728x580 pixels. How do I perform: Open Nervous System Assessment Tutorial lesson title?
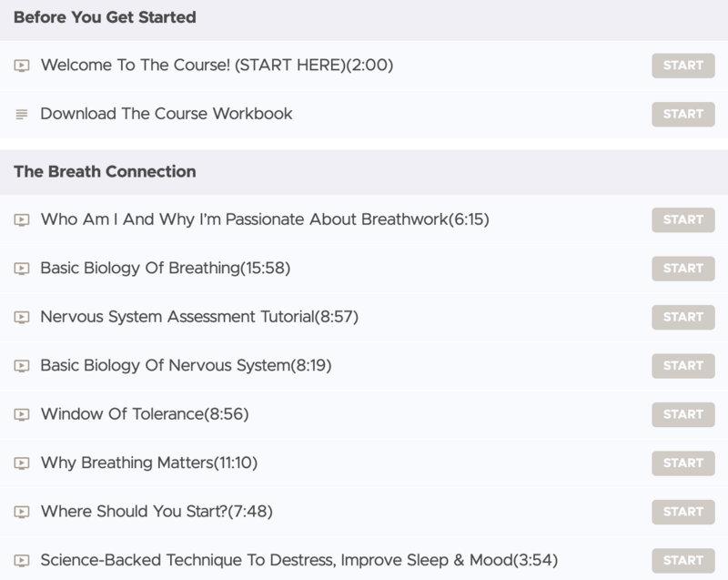pyautogui.click(x=199, y=317)
